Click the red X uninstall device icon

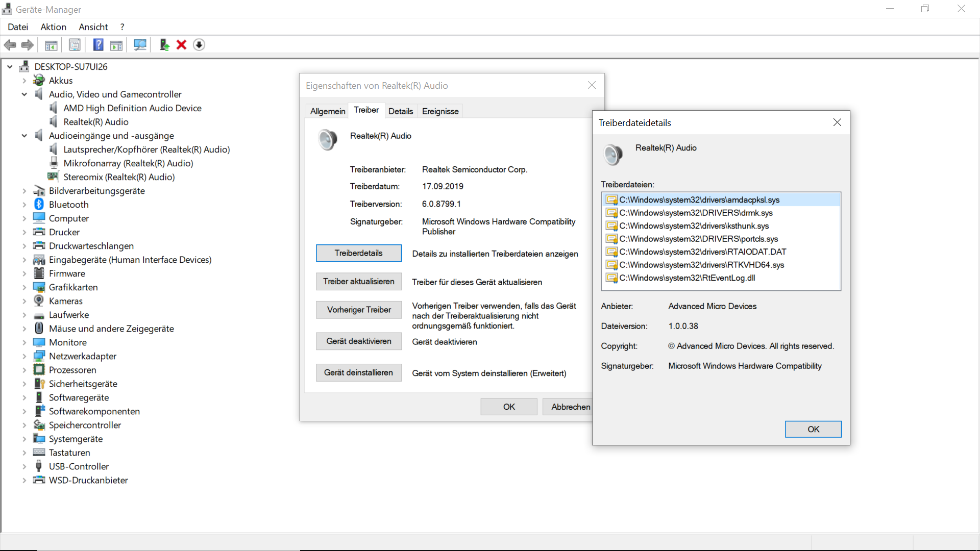181,45
